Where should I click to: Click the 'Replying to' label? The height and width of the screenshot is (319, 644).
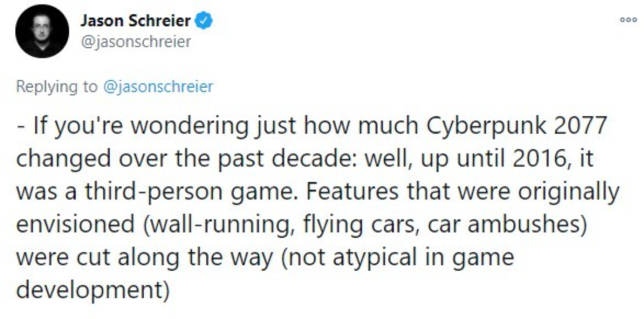pyautogui.click(x=57, y=86)
